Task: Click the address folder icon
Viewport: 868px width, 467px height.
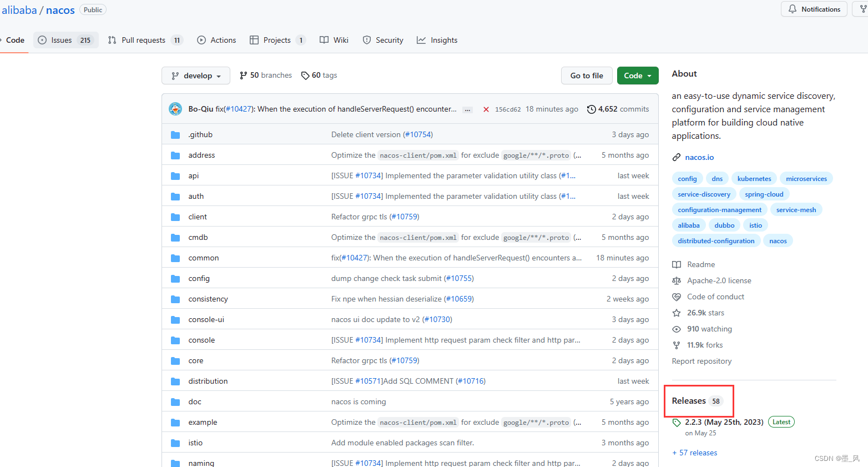Action: click(175, 155)
